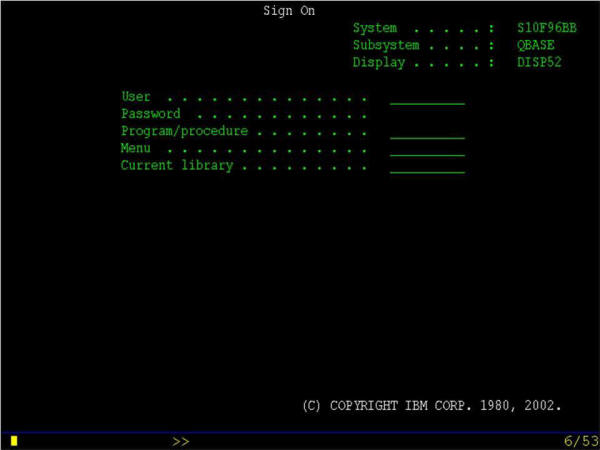
Task: Select the DISP52 display value
Action: point(540,63)
